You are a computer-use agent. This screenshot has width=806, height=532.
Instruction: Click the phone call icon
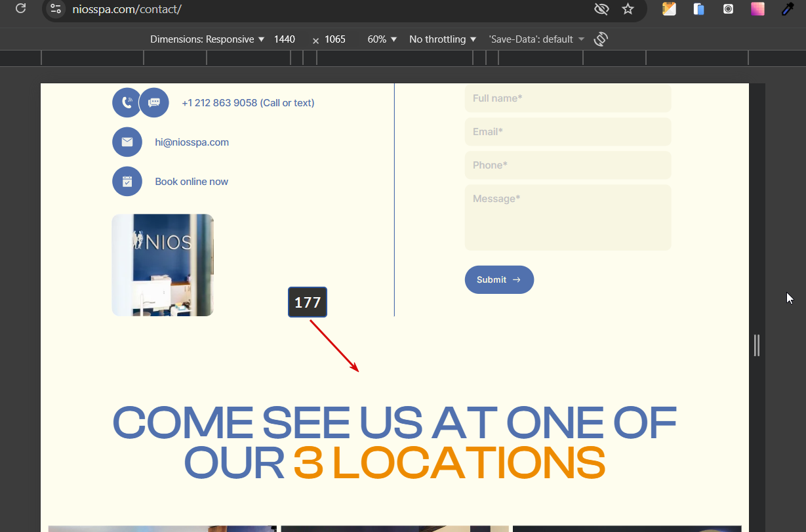(x=127, y=102)
